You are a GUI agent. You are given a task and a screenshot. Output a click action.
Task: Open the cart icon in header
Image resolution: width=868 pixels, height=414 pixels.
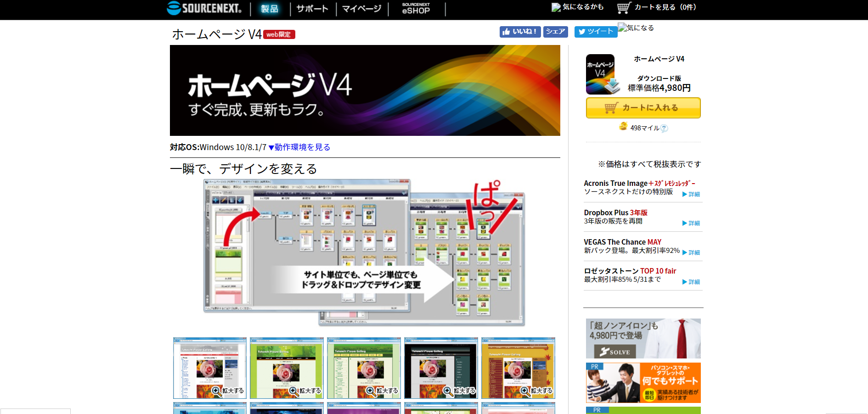(x=624, y=8)
